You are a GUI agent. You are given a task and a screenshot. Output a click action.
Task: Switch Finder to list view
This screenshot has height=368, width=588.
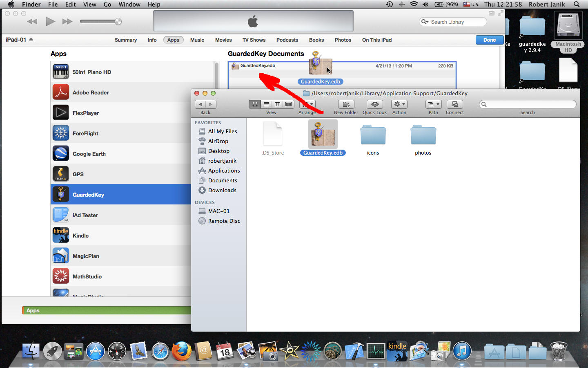[266, 104]
